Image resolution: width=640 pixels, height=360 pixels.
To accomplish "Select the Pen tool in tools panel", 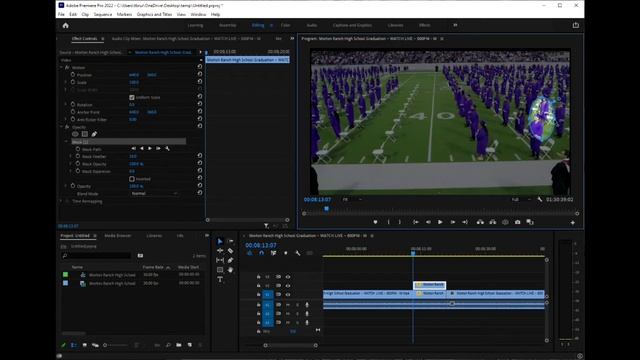I will click(231, 260).
